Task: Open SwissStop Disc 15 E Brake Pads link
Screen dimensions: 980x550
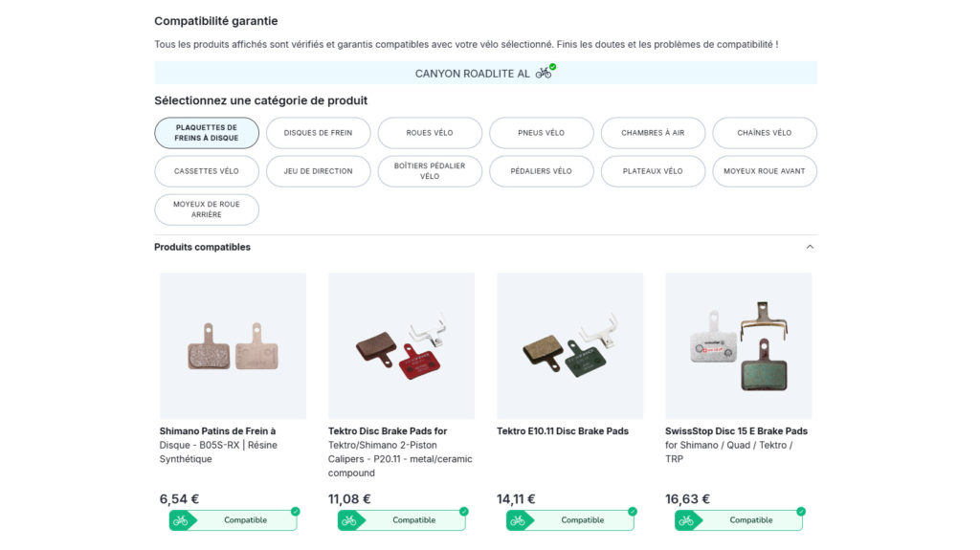Action: (736, 431)
